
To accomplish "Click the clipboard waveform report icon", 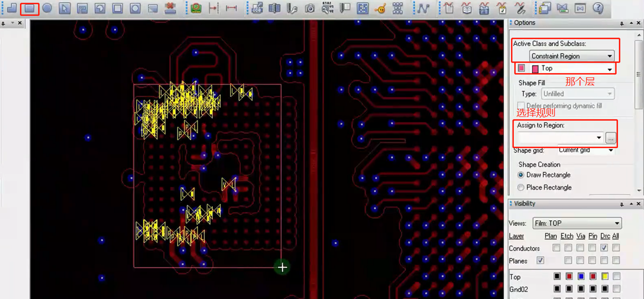I will click(x=449, y=8).
